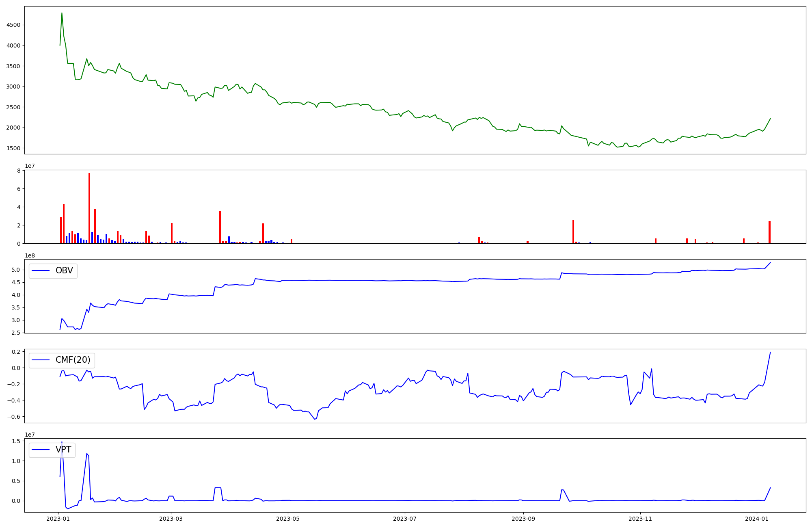Click the CMF(20) legend label
The height and width of the screenshot is (528, 812).
(73, 360)
